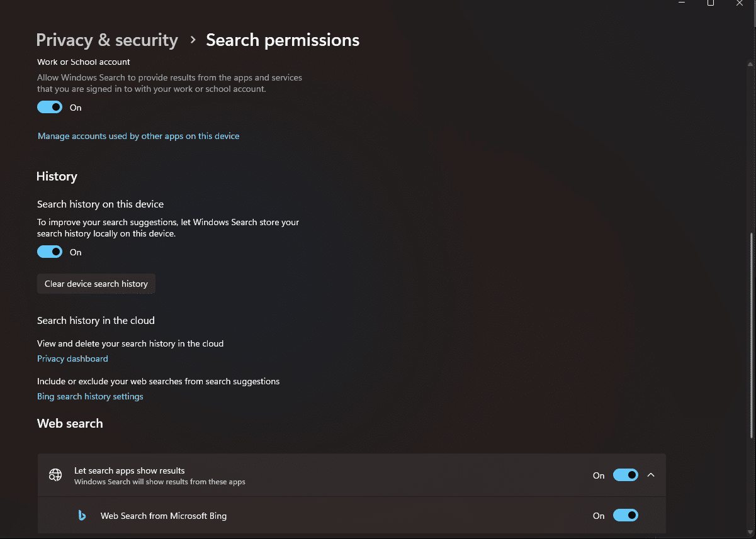
Task: Collapse the Let search apps show results section
Action: (x=651, y=475)
